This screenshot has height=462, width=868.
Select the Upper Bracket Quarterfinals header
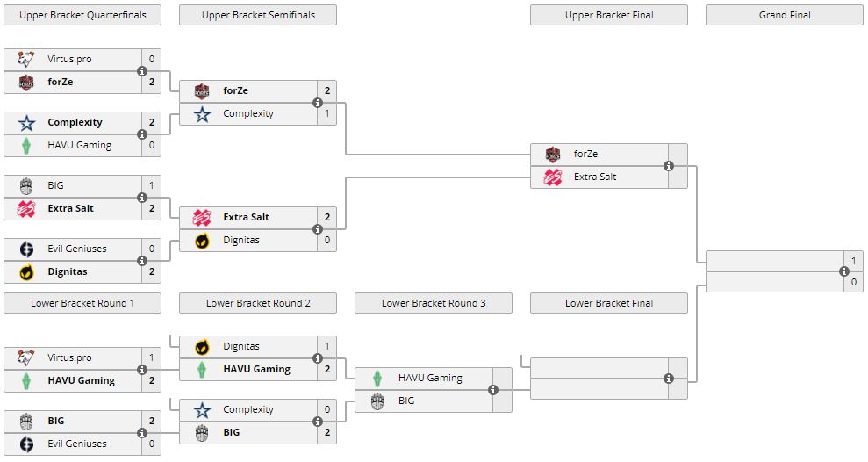[82, 15]
